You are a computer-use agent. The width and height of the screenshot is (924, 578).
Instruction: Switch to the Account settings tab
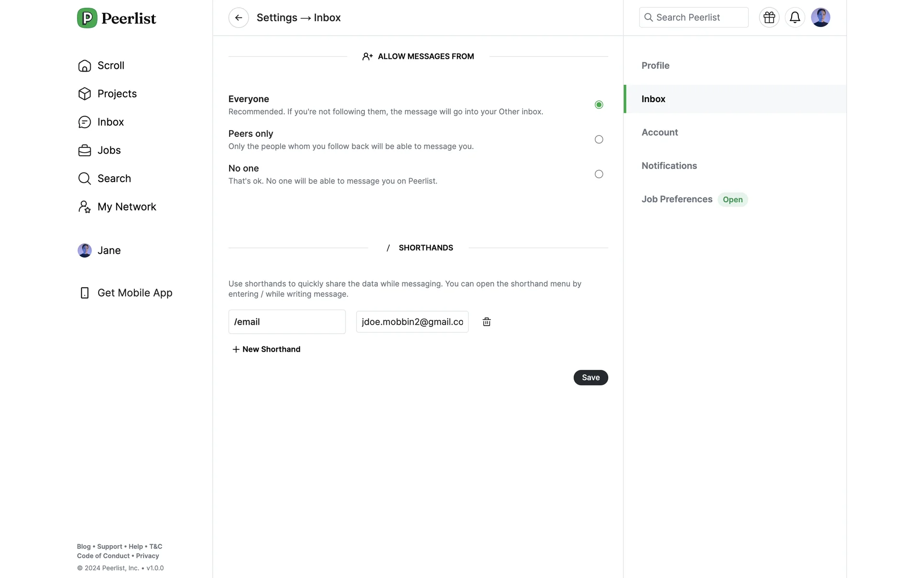tap(659, 132)
